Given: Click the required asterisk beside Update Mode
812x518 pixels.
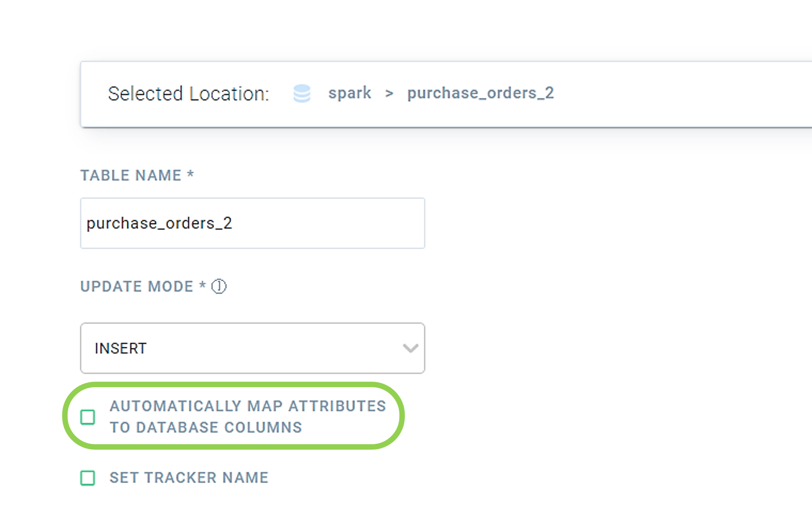Looking at the screenshot, I should click(x=202, y=285).
